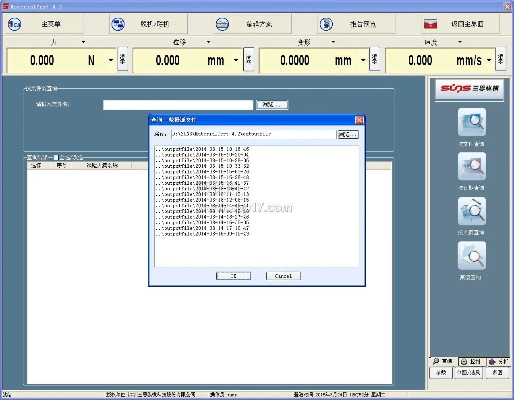Click the return to main interface button with the red icon
The image size is (514, 400).
click(460, 24)
